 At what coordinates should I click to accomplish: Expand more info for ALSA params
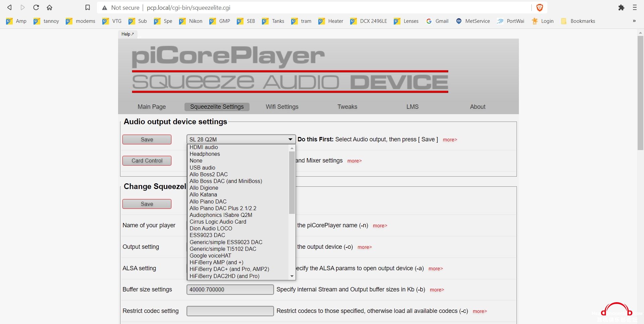click(435, 269)
